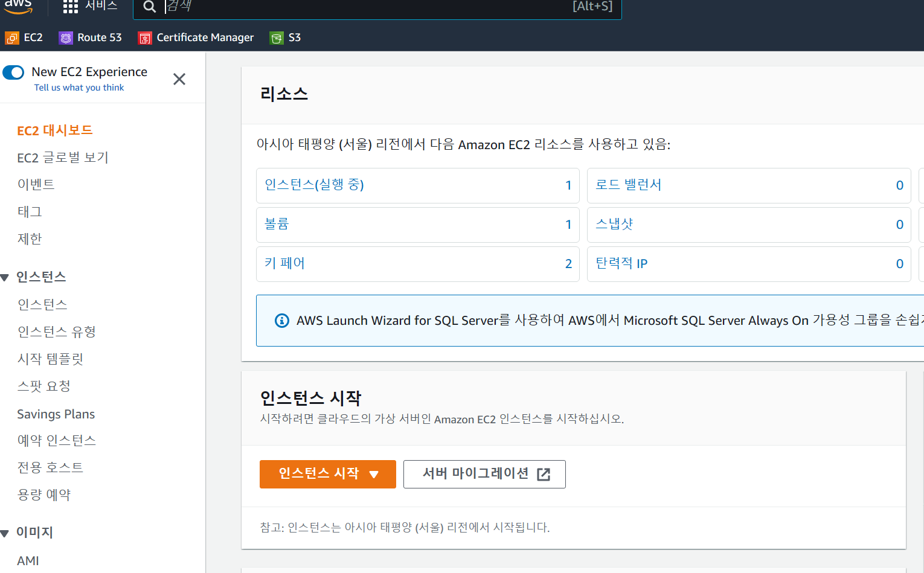Click the AWS logo home icon
This screenshot has width=924, height=573.
18,7
